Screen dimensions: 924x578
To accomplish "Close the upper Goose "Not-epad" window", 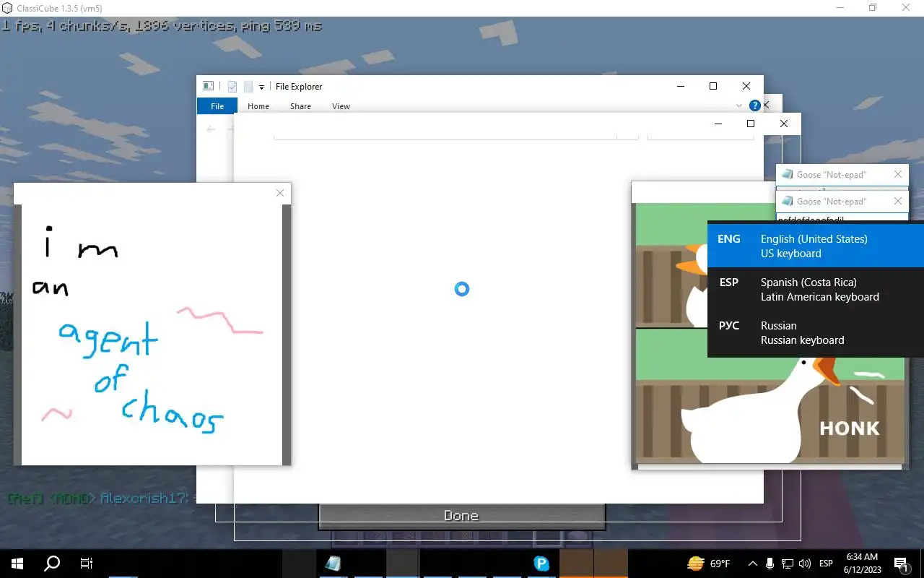I will pos(897,174).
